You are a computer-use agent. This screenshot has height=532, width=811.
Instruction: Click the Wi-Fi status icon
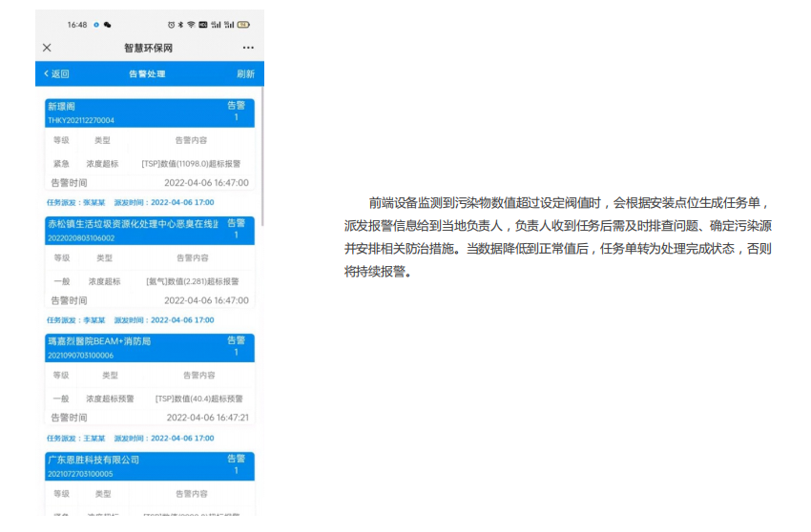pyautogui.click(x=191, y=24)
